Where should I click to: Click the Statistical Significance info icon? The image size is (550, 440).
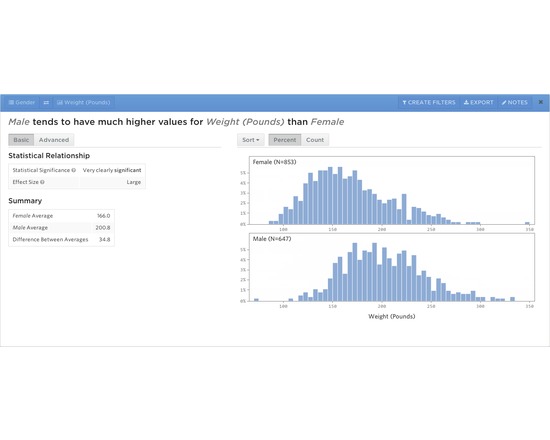(x=74, y=170)
